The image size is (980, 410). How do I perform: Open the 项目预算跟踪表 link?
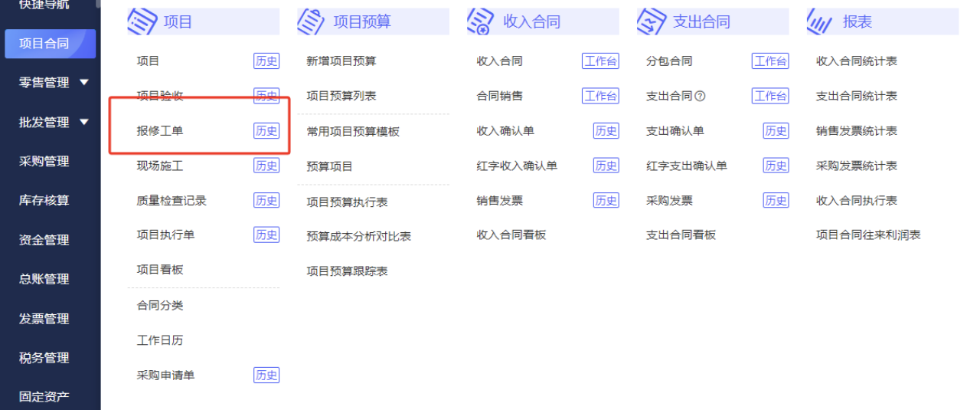[347, 271]
